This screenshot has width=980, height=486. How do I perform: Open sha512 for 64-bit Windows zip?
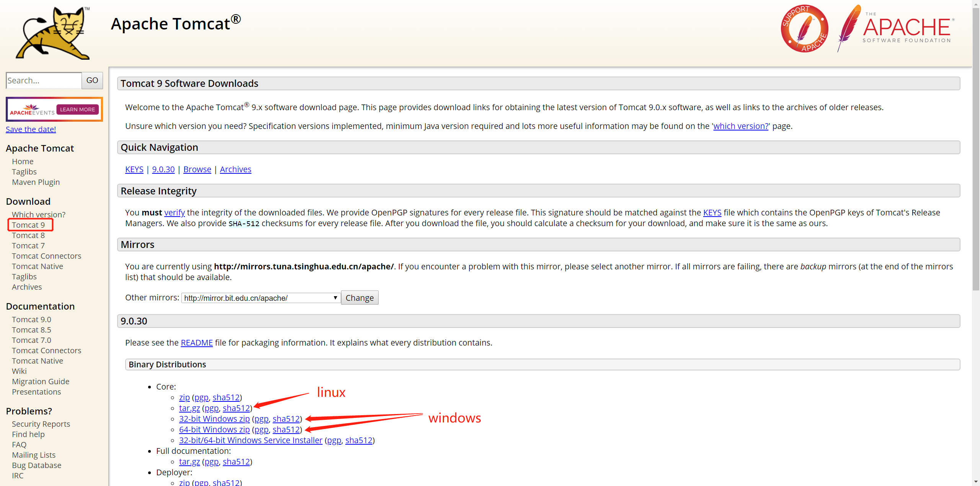(x=286, y=430)
